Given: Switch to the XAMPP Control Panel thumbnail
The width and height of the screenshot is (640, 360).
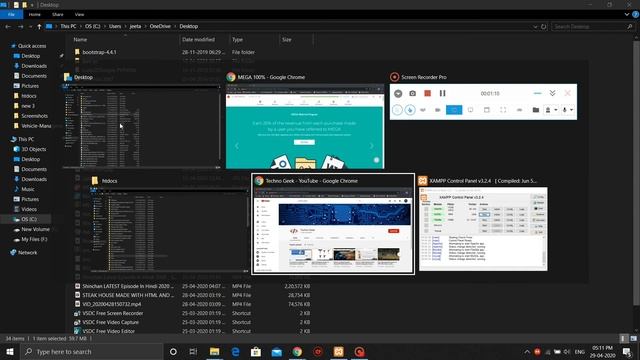Looking at the screenshot, I should (483, 229).
